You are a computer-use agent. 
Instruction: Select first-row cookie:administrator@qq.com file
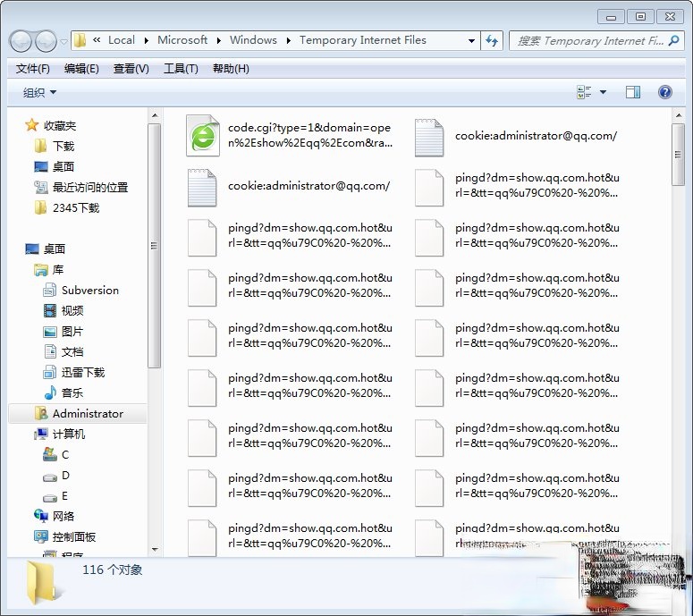tap(515, 137)
